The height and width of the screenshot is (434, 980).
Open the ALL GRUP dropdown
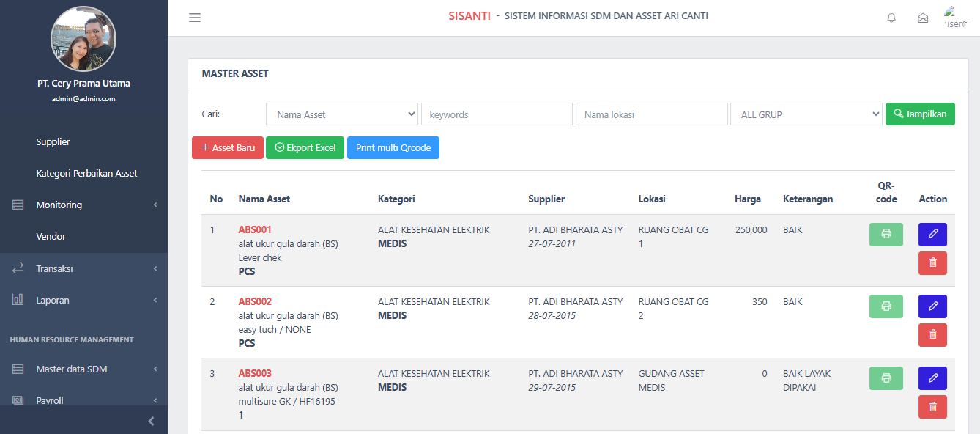(806, 114)
